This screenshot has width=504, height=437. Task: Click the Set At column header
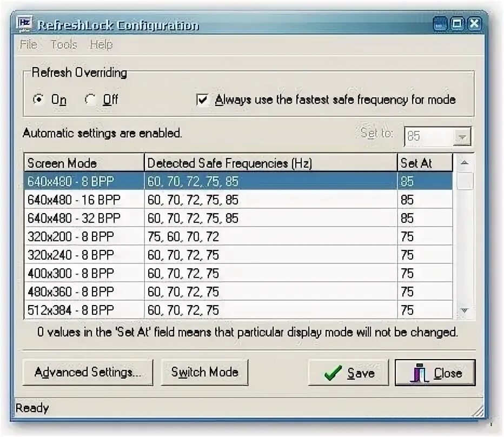[425, 163]
